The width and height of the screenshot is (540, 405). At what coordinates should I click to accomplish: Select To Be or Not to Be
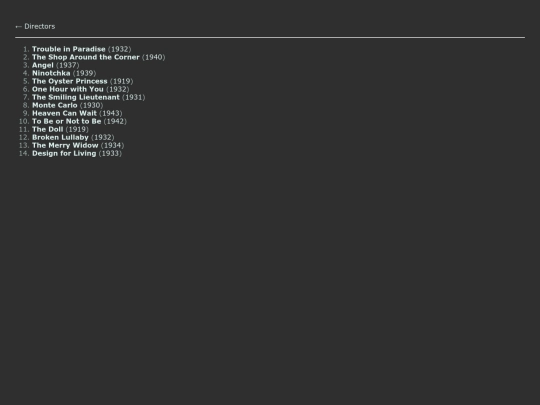pos(66,121)
